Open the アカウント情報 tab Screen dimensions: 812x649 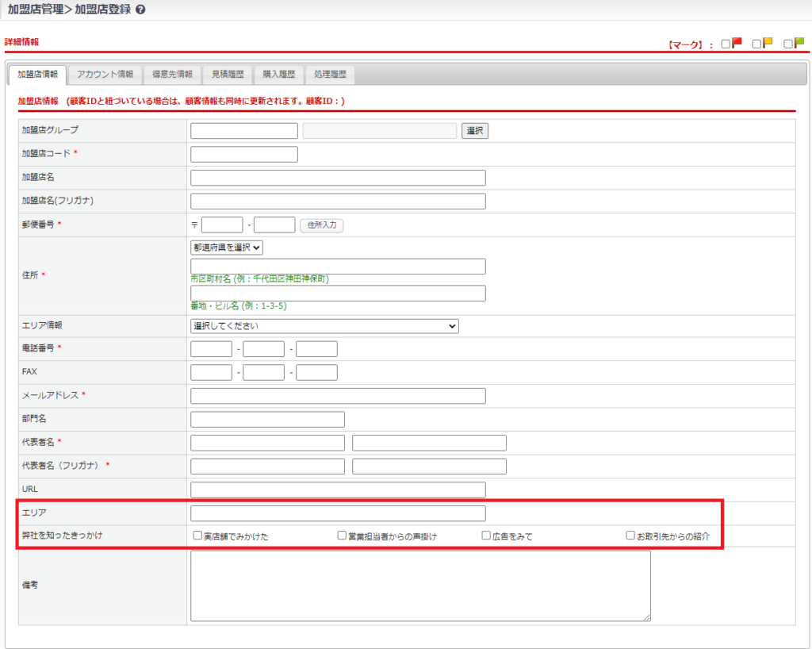[105, 75]
